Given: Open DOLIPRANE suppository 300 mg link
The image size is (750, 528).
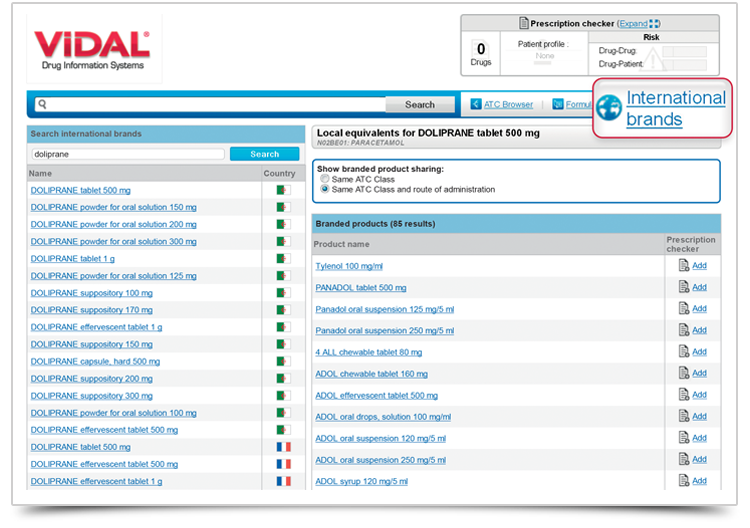Looking at the screenshot, I should (x=91, y=396).
